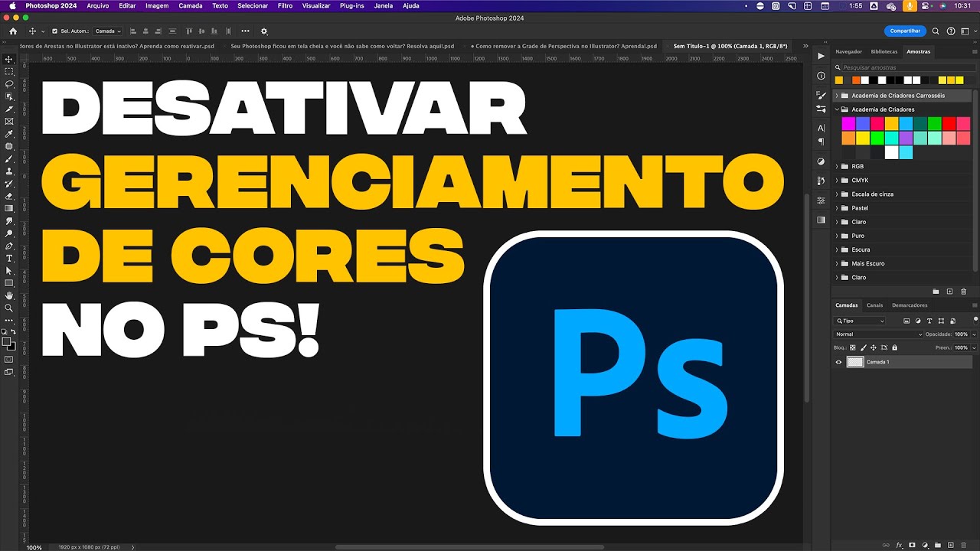Select the magenta swatch in Academia de Criadores
Screen dimensions: 980x551
(x=848, y=123)
